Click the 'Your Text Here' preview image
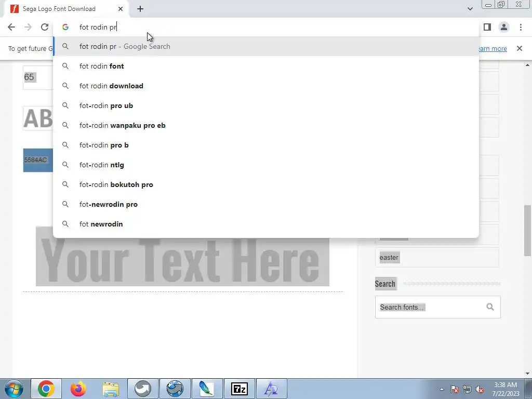The image size is (532, 399). (182, 262)
